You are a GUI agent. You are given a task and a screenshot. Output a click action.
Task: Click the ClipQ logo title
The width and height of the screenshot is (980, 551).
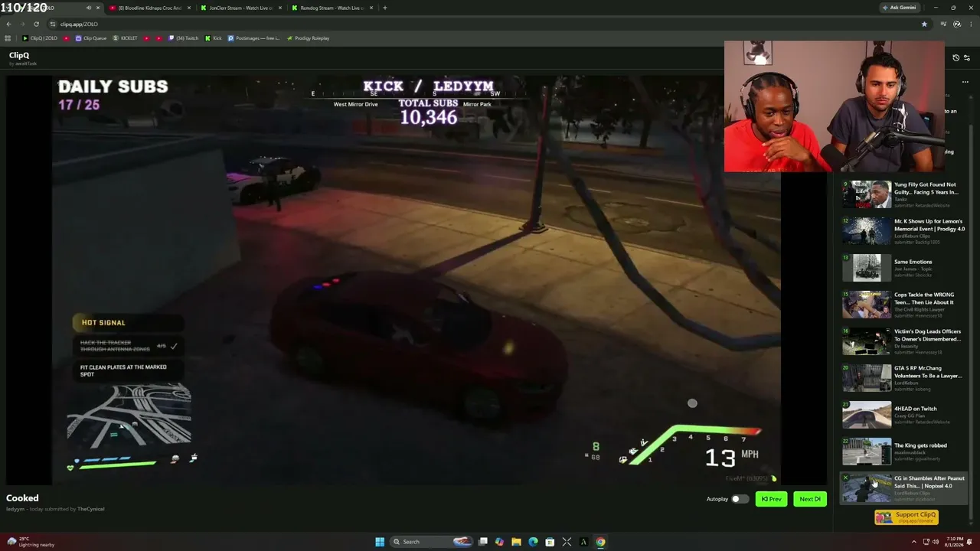click(x=19, y=55)
